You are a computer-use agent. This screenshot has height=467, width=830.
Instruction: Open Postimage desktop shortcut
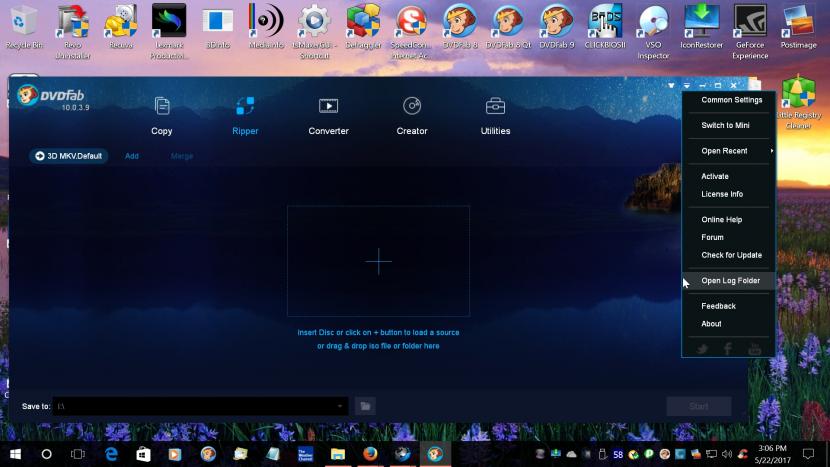[798, 26]
